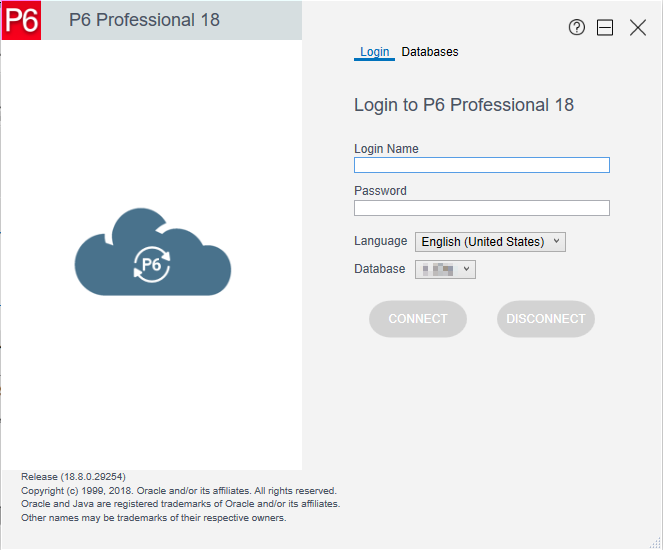
Task: Click the 'Database' field label
Action: click(379, 269)
